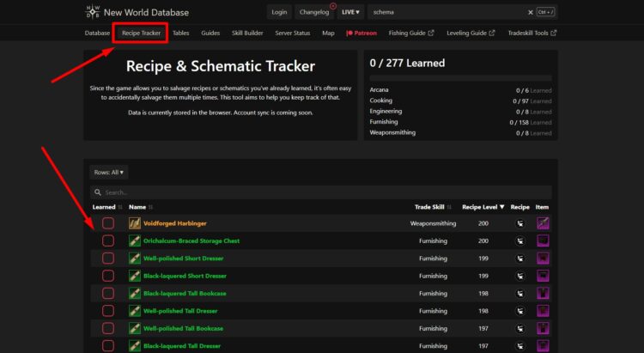Open the Rows: All dropdown
The width and height of the screenshot is (644, 353).
click(109, 172)
